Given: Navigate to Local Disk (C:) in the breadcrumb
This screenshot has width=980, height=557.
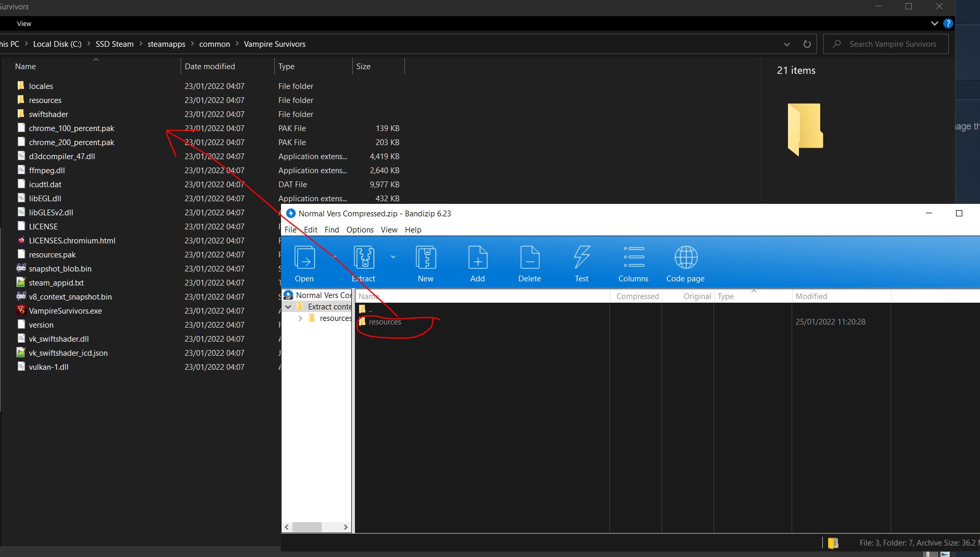Looking at the screenshot, I should click(x=57, y=44).
